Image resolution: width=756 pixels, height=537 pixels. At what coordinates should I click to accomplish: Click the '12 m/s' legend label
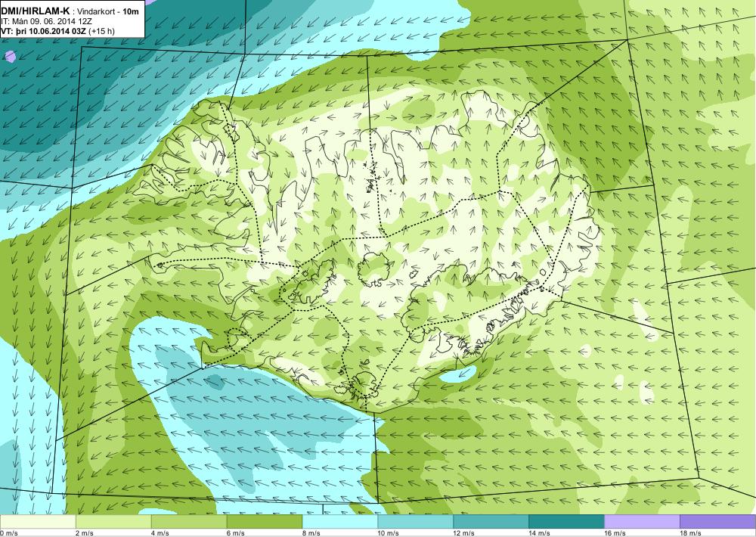[464, 533]
